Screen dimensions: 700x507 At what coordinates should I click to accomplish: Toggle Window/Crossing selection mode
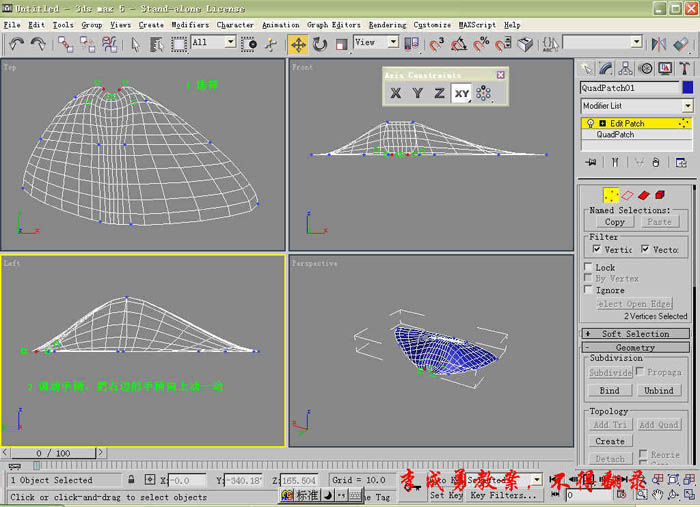coord(249,44)
